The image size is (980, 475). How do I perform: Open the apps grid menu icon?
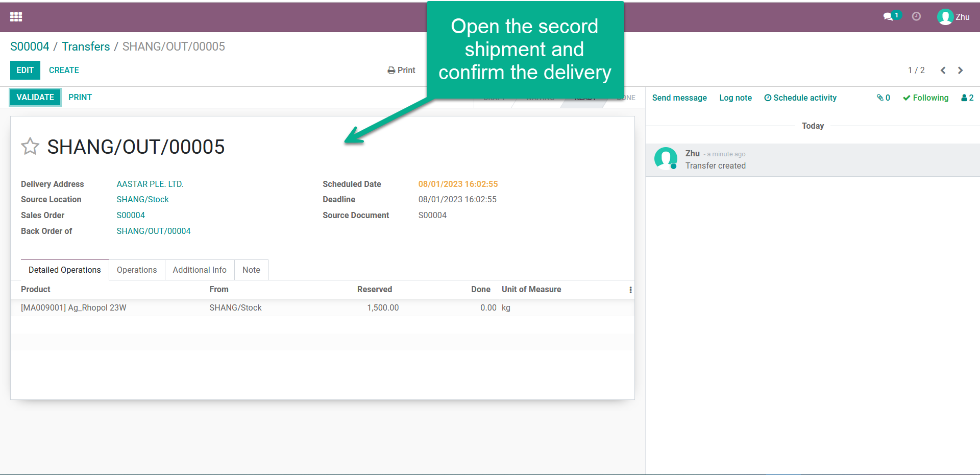click(16, 17)
